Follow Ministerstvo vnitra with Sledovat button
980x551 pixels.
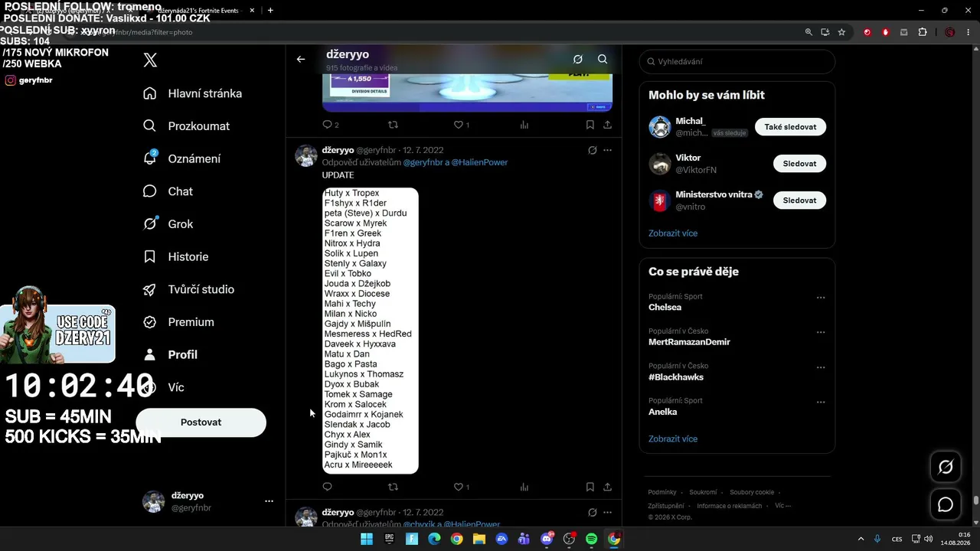click(x=799, y=201)
